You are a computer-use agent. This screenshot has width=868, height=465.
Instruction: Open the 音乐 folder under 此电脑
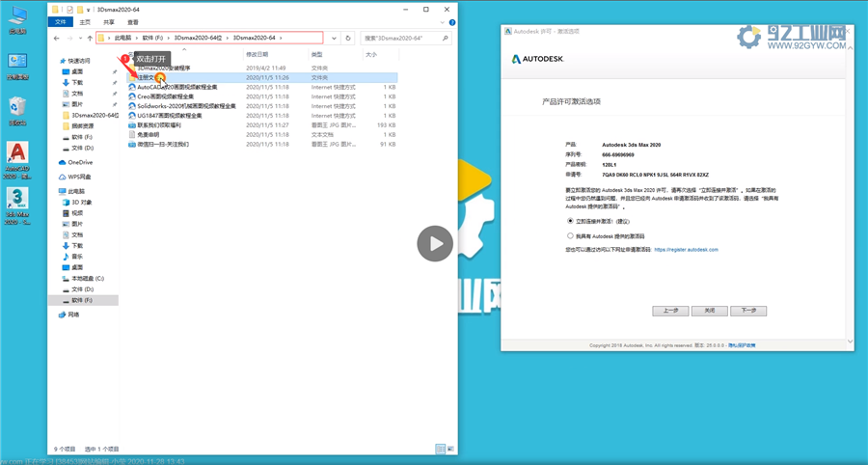pos(77,257)
